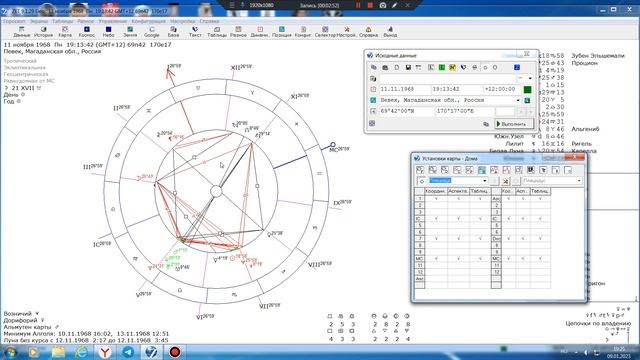This screenshot has width=640, height=360.
Task: Open Yandex browser from the taskbar
Action: pos(105,352)
